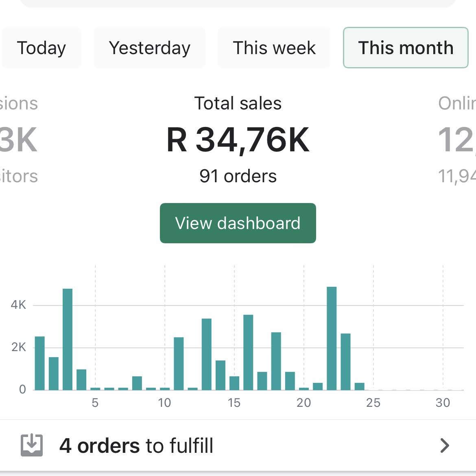Open the View dashboard button
The width and height of the screenshot is (476, 476).
[238, 223]
